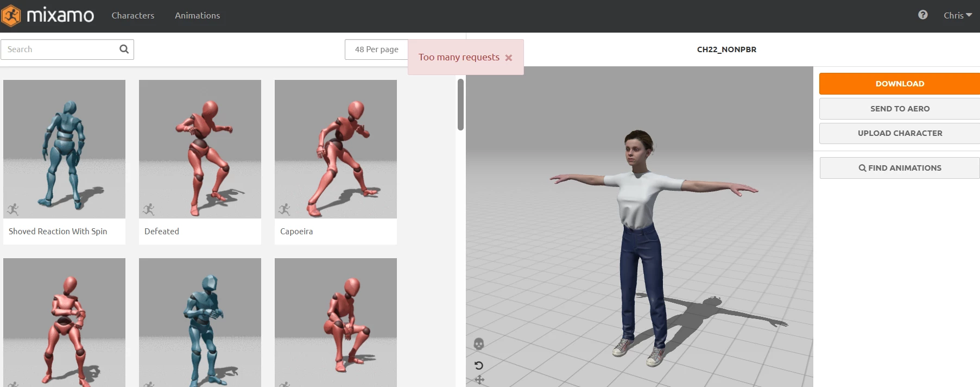Click the Mixamo logo icon
This screenshot has height=387, width=980.
click(10, 15)
